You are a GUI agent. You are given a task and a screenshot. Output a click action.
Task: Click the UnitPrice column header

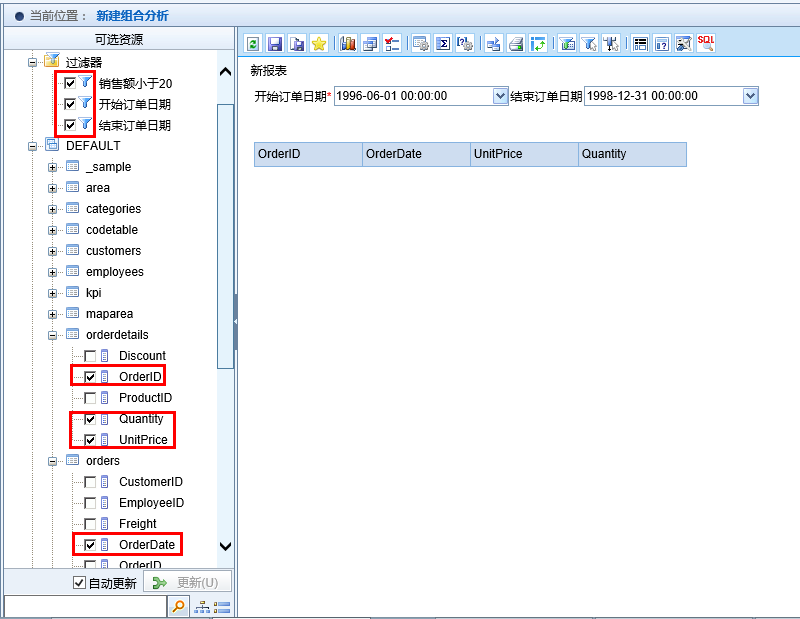click(x=524, y=154)
